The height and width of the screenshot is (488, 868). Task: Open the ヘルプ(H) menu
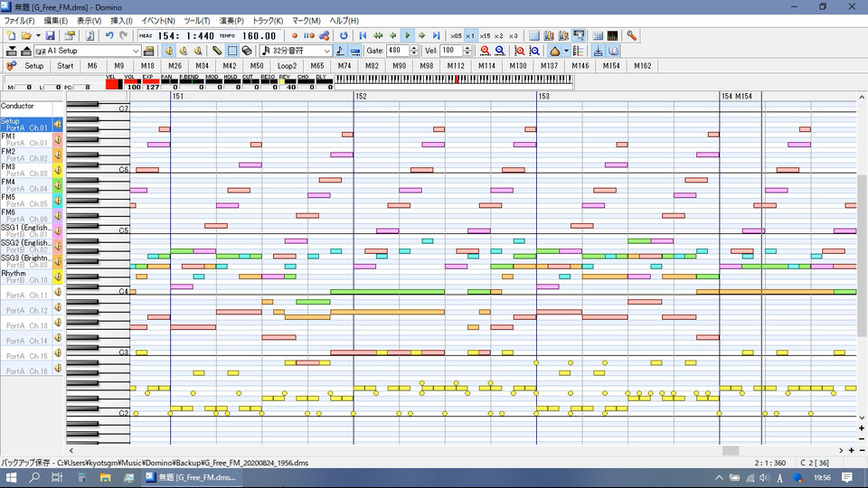(344, 21)
